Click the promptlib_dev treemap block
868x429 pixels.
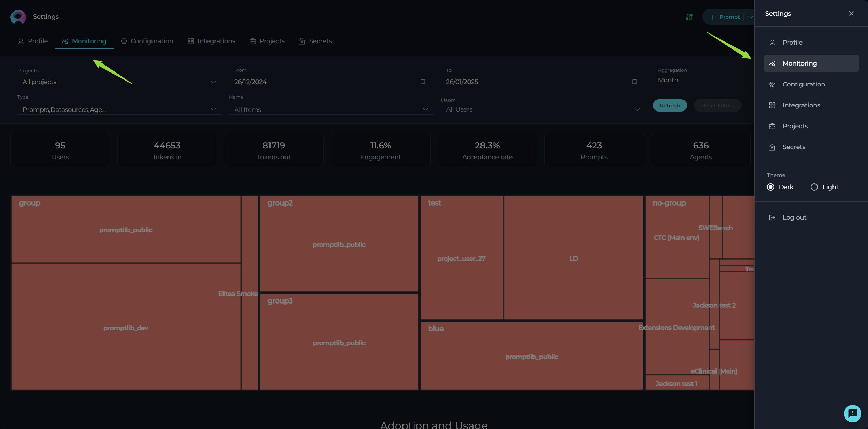click(x=126, y=327)
